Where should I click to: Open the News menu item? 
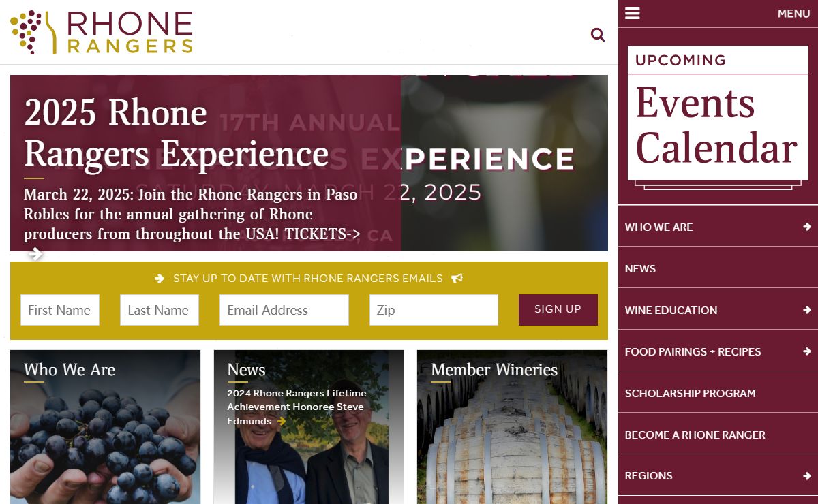point(640,268)
